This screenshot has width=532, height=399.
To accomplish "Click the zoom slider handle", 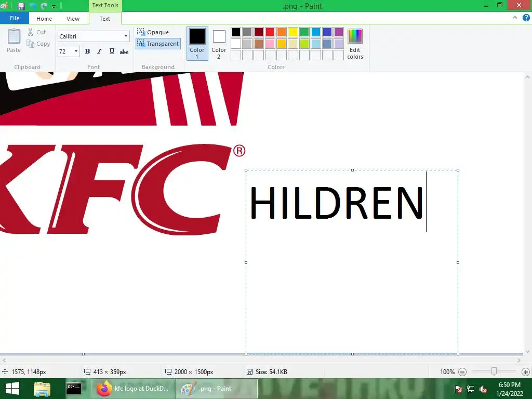I will (494, 371).
